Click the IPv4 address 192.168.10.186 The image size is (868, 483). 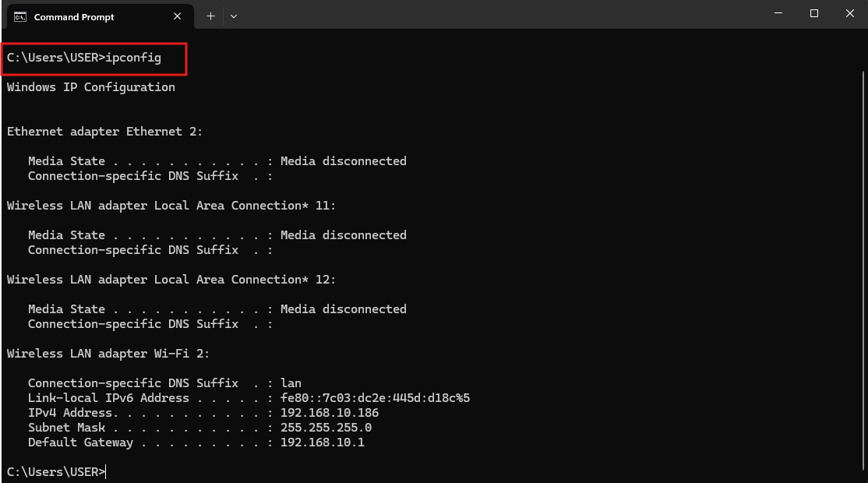tap(329, 413)
